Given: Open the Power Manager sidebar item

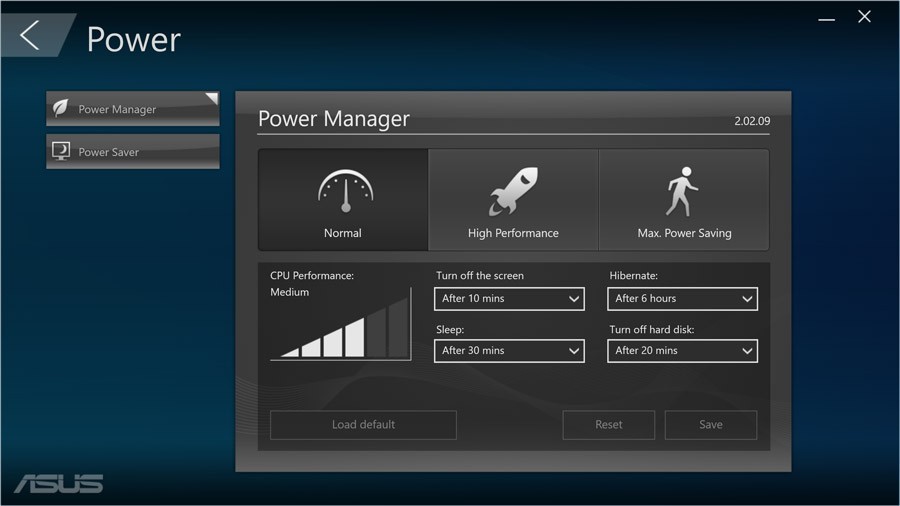Looking at the screenshot, I should pyautogui.click(x=133, y=108).
